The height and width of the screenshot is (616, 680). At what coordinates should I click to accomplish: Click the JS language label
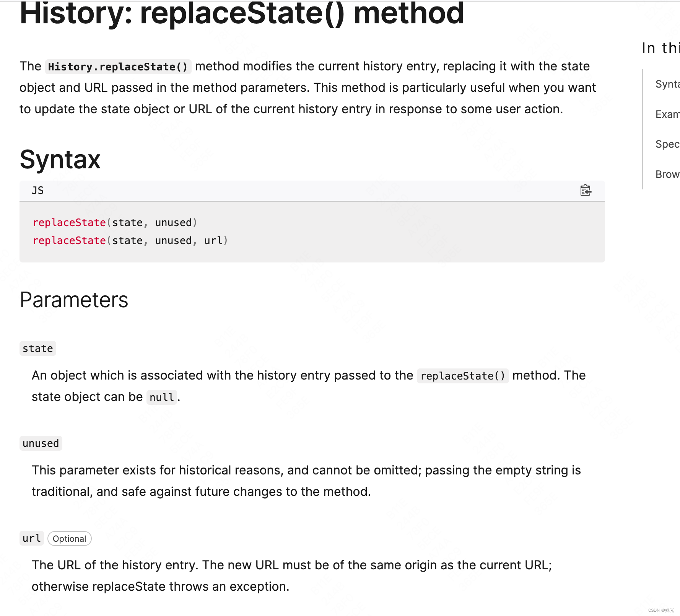tap(38, 191)
